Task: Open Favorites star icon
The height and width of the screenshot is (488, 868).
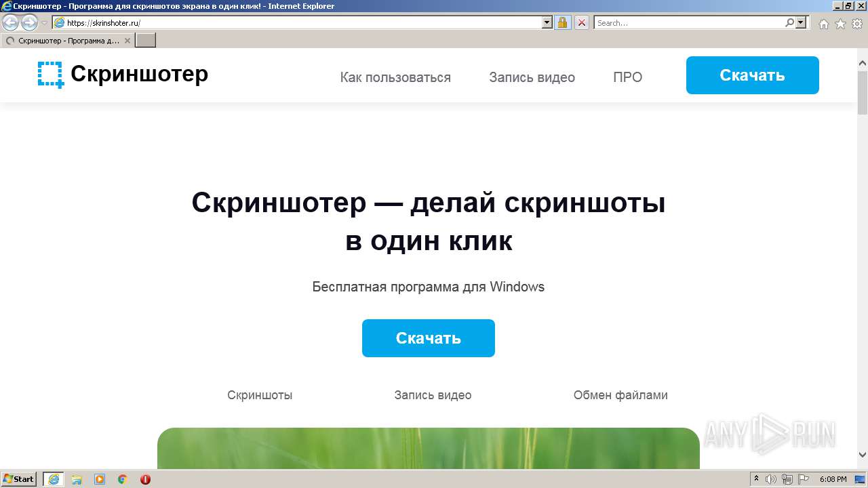Action: [840, 24]
